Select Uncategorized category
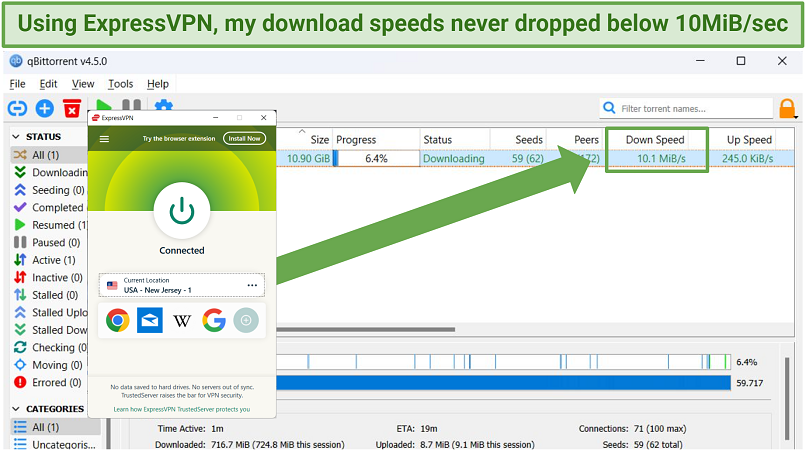 point(56,444)
